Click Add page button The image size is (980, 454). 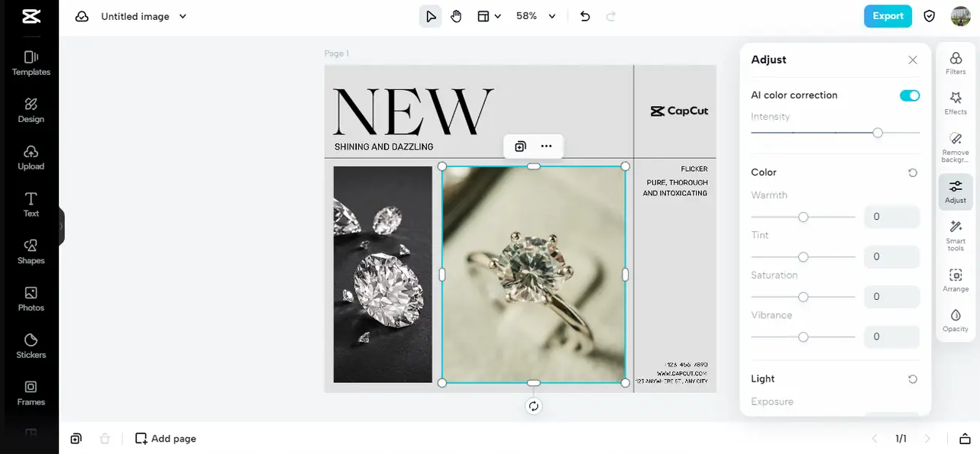tap(166, 439)
